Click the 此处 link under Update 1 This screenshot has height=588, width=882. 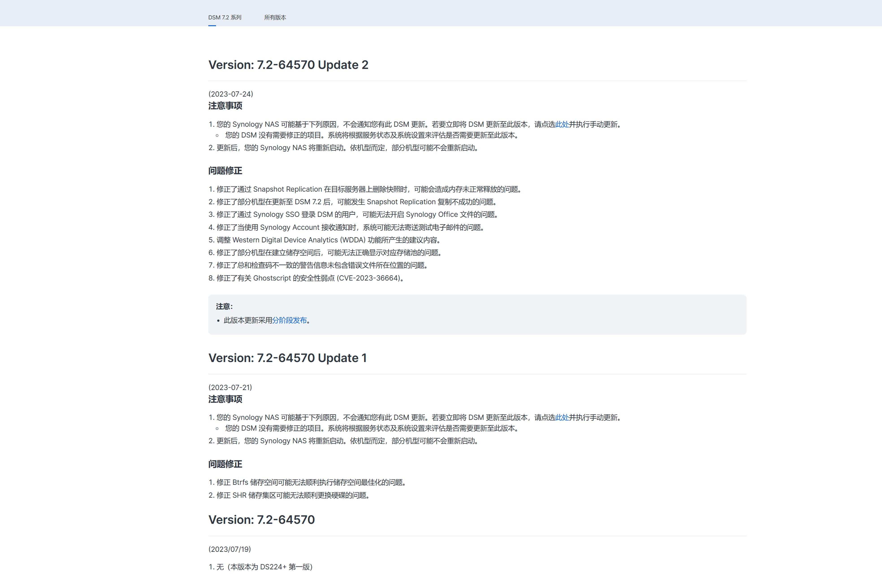pos(562,417)
